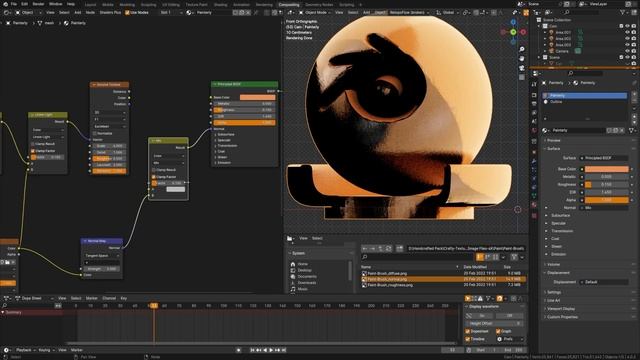Open Tangent Space dropdown in Normal Map node

tap(102, 256)
